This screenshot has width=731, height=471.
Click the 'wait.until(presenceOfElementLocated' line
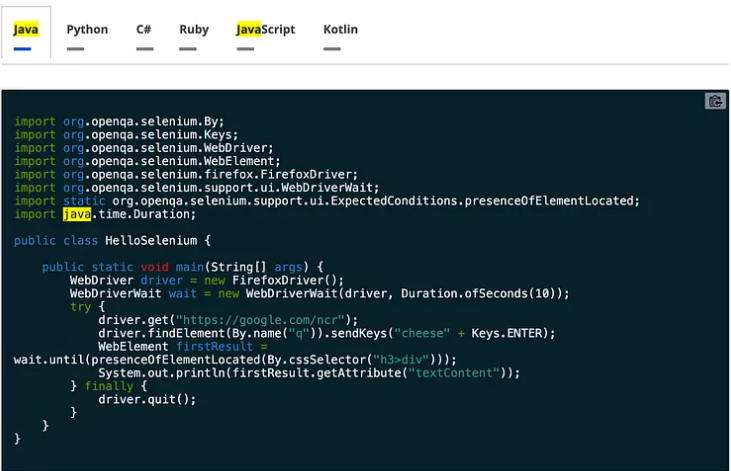tap(235, 360)
